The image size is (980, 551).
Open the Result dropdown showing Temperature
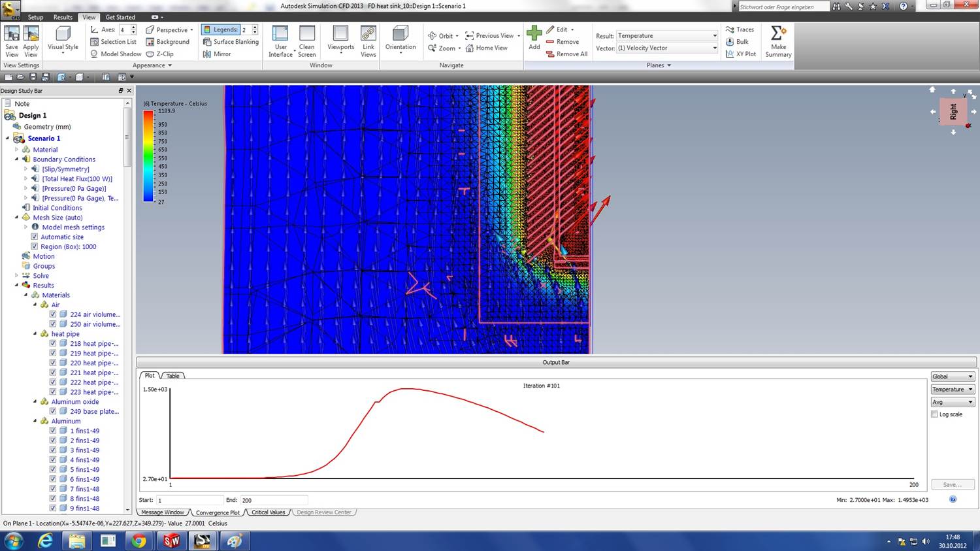(x=667, y=36)
